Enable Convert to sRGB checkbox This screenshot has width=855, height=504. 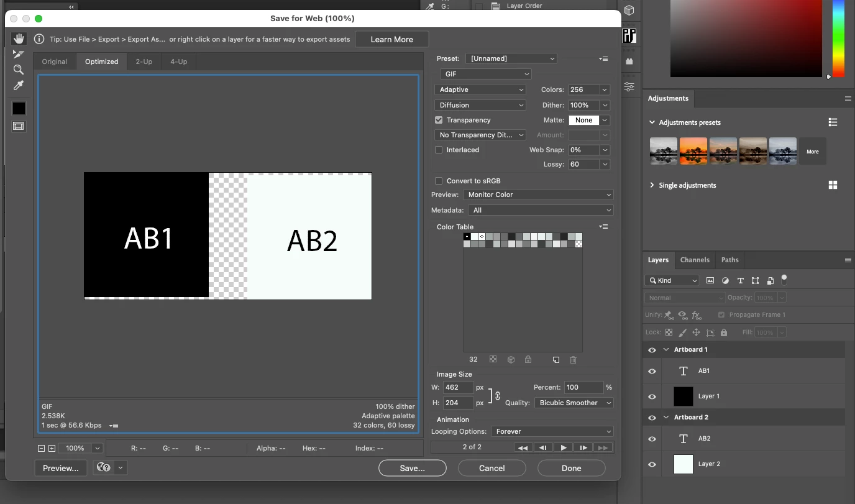pos(439,181)
